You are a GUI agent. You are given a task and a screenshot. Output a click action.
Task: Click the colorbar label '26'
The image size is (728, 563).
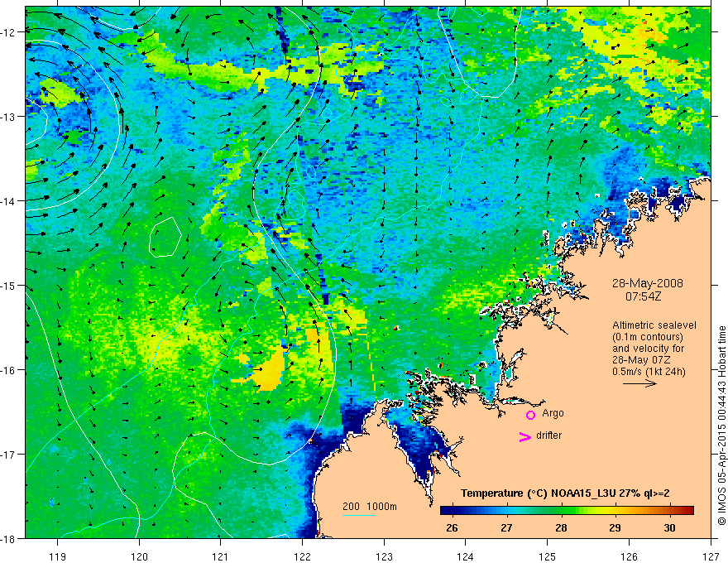coord(452,527)
